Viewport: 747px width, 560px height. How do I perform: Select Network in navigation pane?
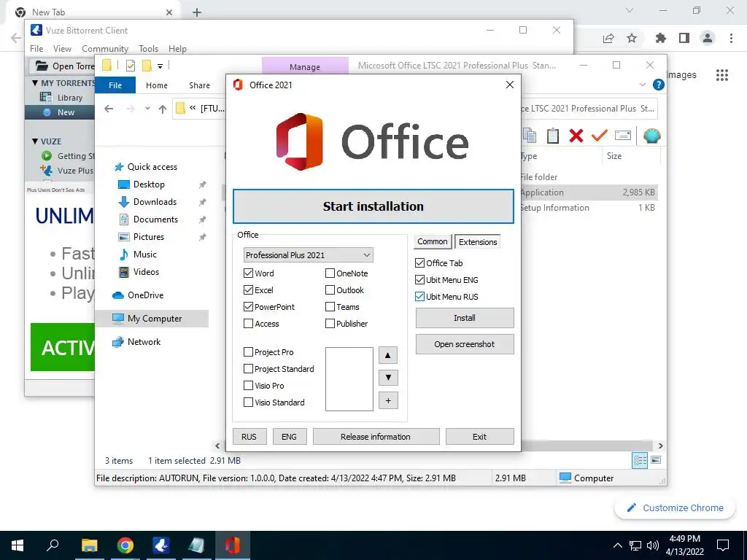coord(144,342)
